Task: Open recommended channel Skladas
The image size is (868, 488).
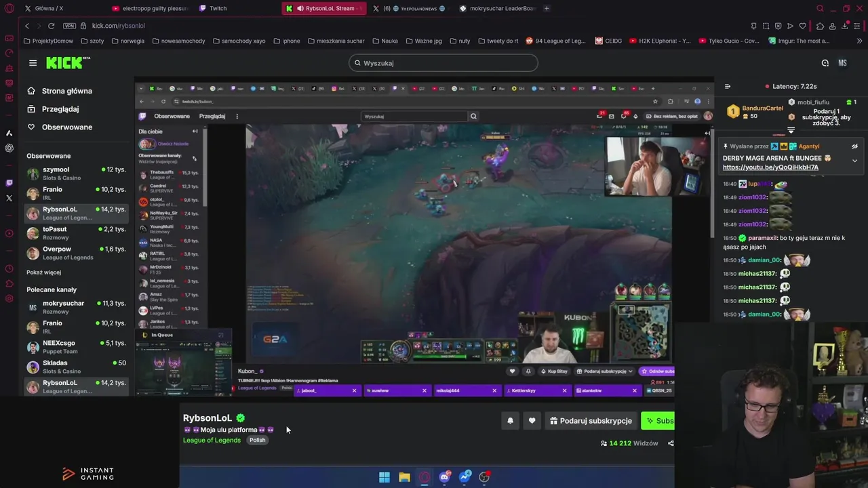Action: click(76, 367)
